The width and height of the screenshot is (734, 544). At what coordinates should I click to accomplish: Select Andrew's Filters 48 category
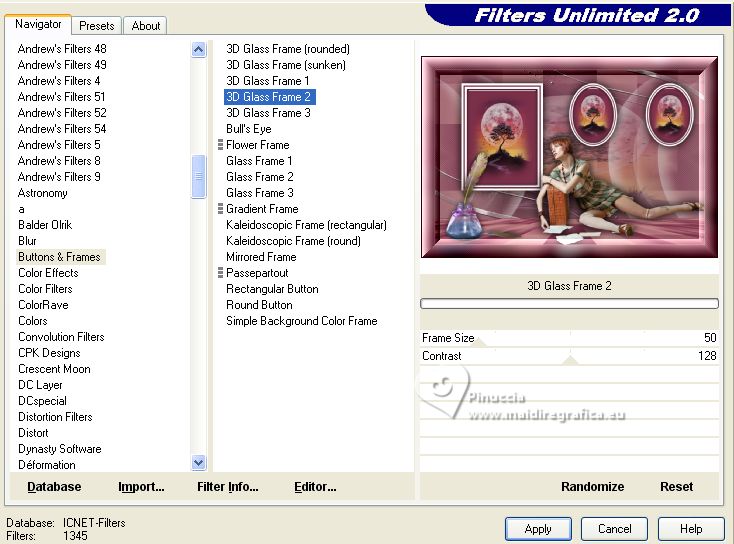click(62, 49)
